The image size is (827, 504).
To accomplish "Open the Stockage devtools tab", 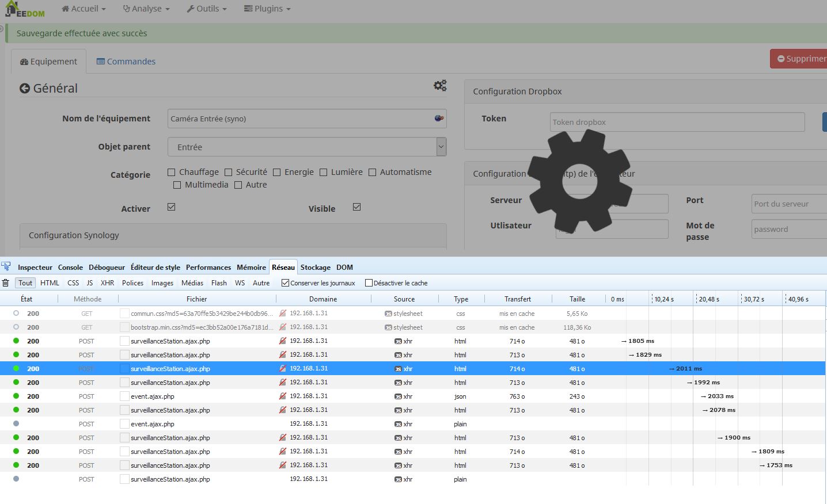I will (x=316, y=267).
